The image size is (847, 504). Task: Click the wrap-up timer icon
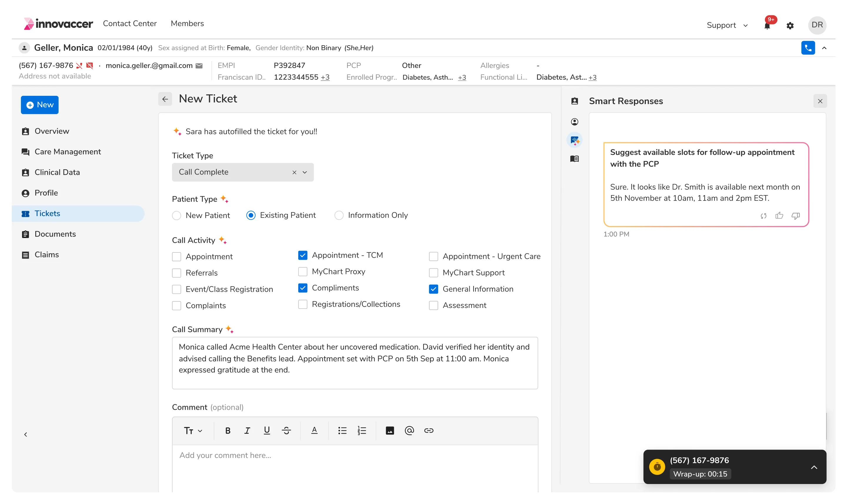pos(657,467)
